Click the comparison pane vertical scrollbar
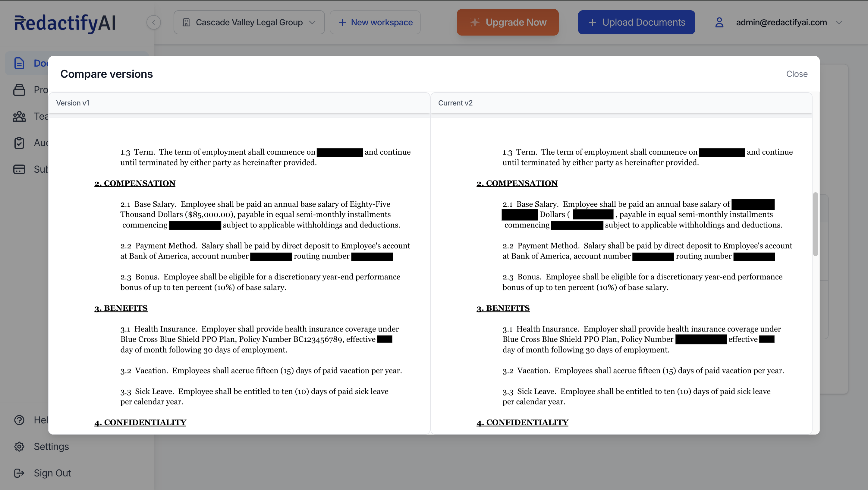Image resolution: width=868 pixels, height=490 pixels. pyautogui.click(x=816, y=224)
